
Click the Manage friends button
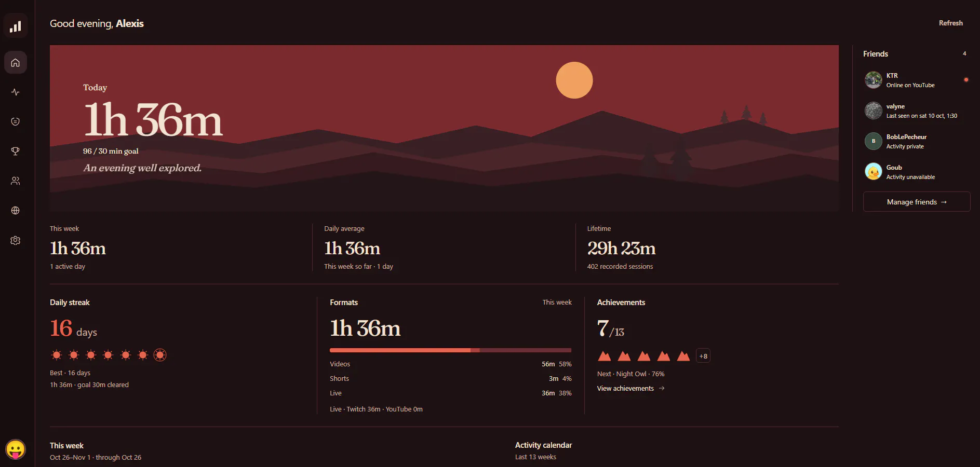pyautogui.click(x=917, y=202)
